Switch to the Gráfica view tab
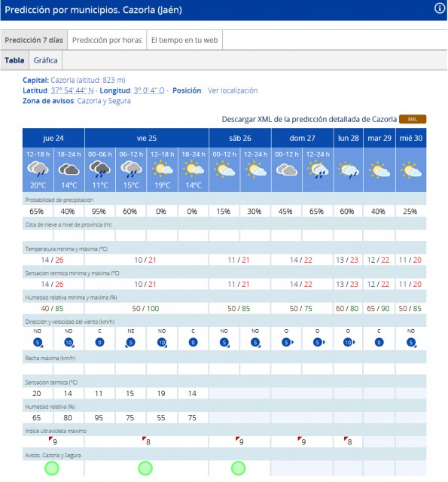Screen dimensions: 448x482 (x=45, y=60)
